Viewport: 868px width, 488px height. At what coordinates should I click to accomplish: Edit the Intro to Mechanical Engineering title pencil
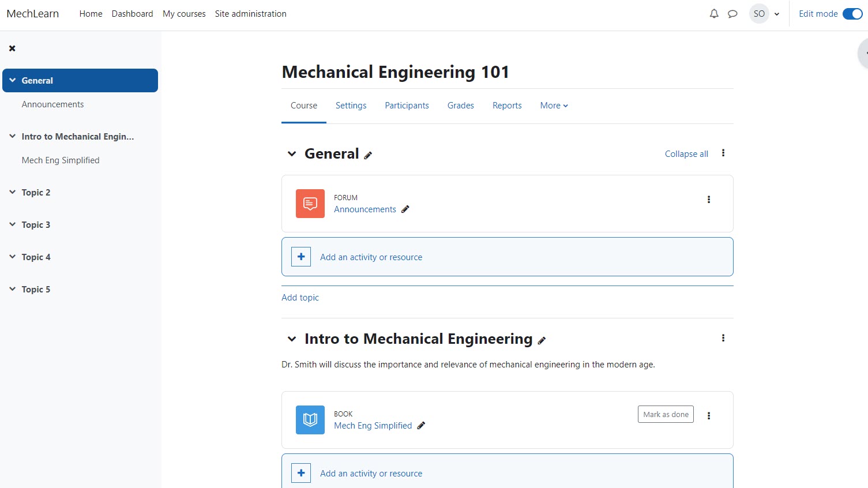(542, 341)
